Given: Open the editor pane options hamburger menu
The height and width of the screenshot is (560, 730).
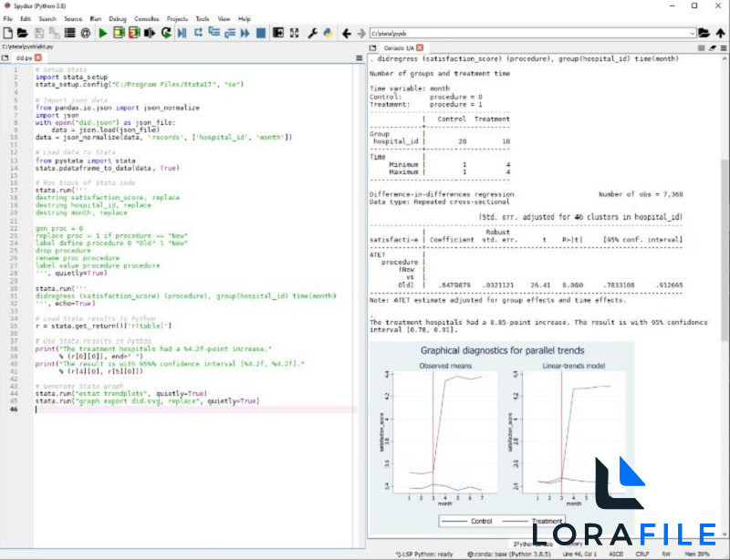Looking at the screenshot, I should click(x=359, y=58).
